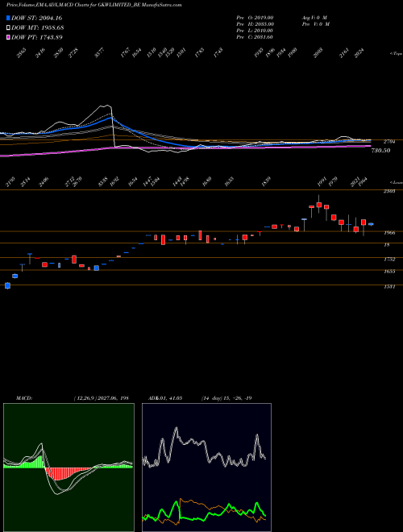The height and width of the screenshot is (532, 403).
Task: Select the 'DOW ST: 2004.16' legend text
Action: 36,18
